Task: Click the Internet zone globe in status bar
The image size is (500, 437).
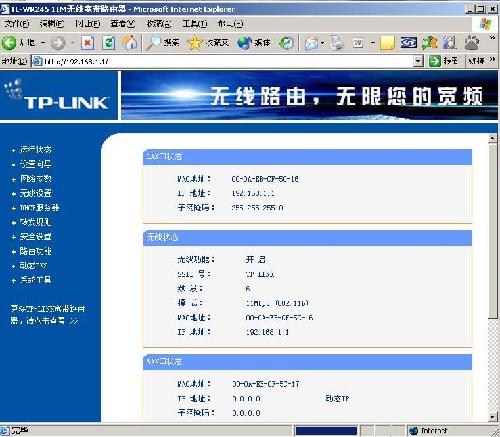Action: (413, 430)
